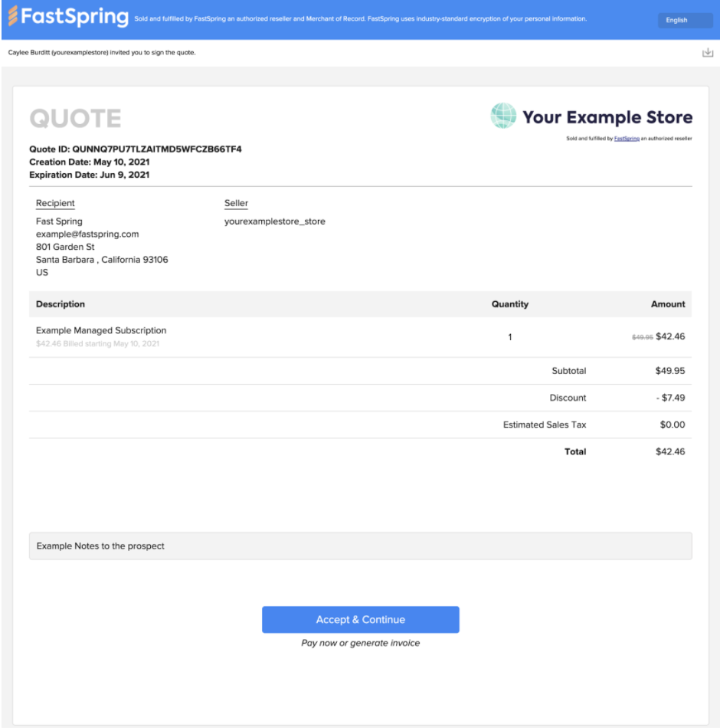Click the Description column header
This screenshot has width=720, height=728.
(61, 304)
